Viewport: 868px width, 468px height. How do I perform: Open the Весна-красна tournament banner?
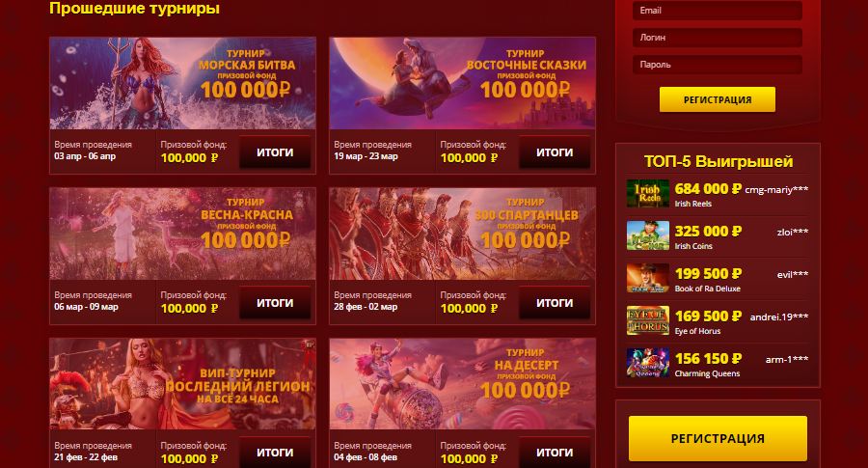coord(182,234)
